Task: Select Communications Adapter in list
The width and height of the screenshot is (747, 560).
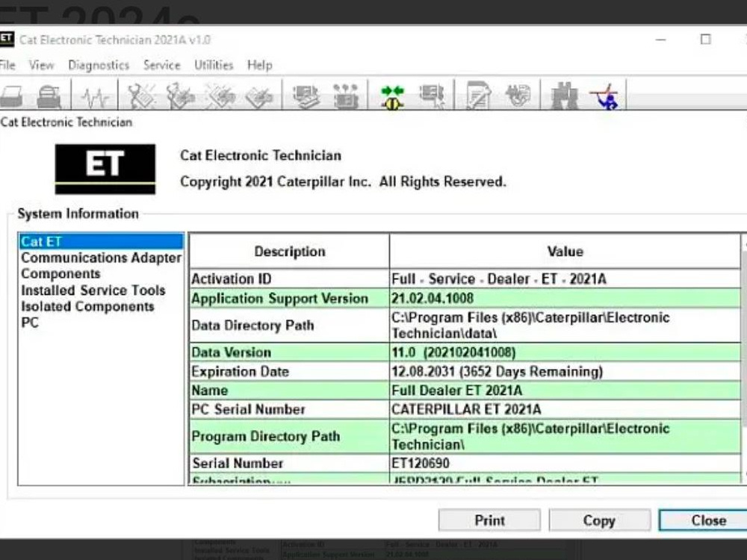Action: (101, 258)
